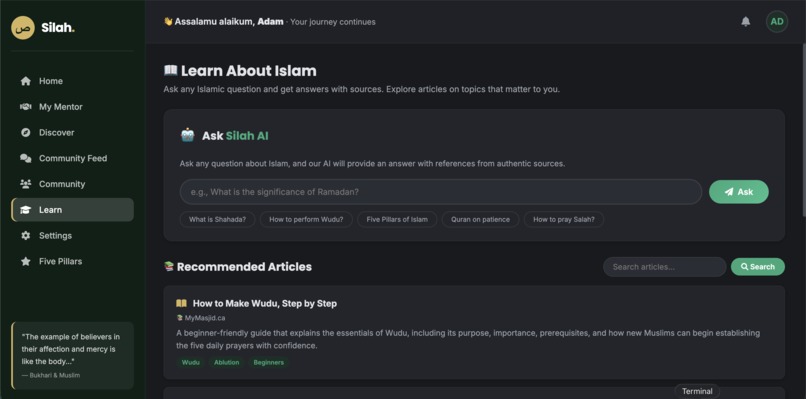Select the 'How to pray Salah?' chip
This screenshot has width=806, height=399.
[x=564, y=219]
